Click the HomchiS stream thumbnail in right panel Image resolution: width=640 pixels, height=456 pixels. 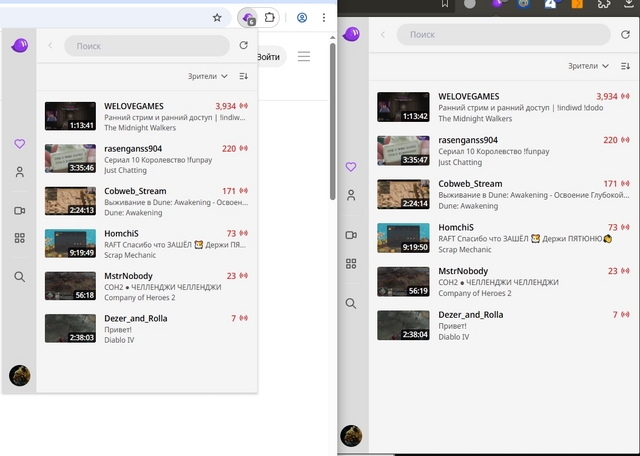[x=402, y=237]
